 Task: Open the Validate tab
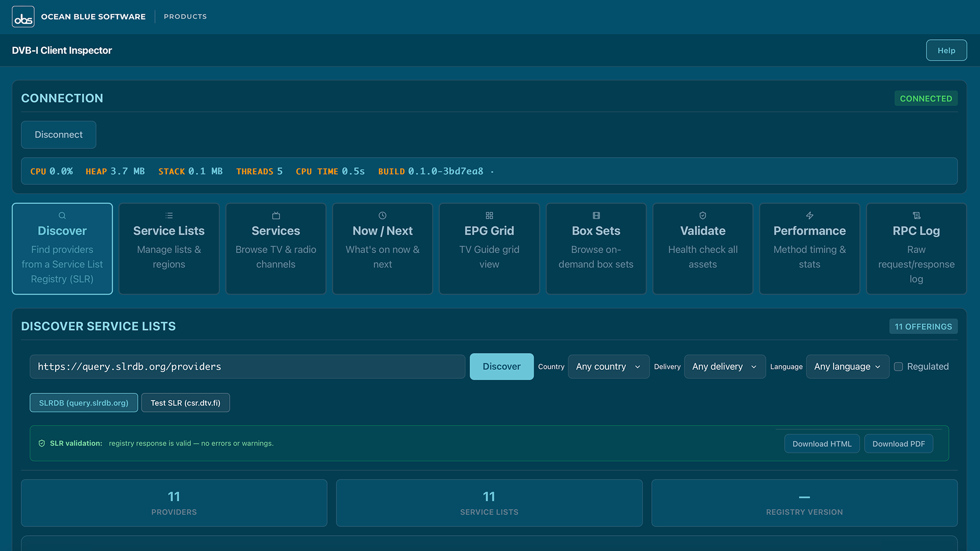703,249
